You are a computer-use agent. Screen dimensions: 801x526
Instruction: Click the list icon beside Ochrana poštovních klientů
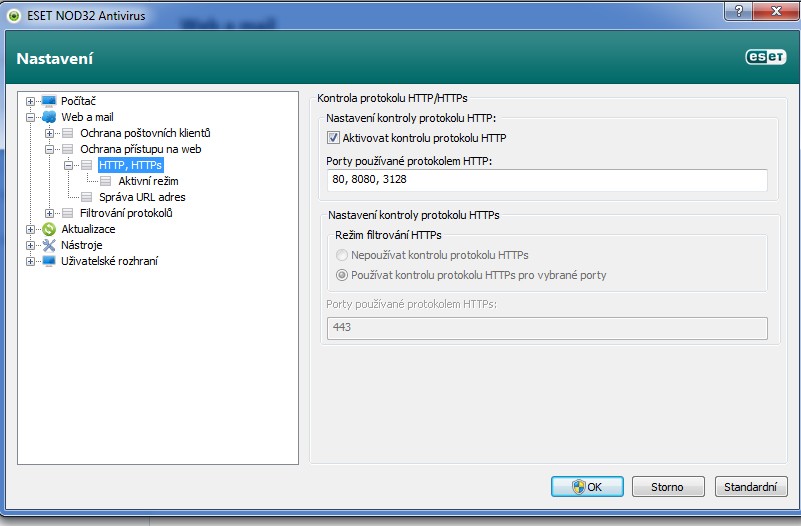tap(67, 133)
